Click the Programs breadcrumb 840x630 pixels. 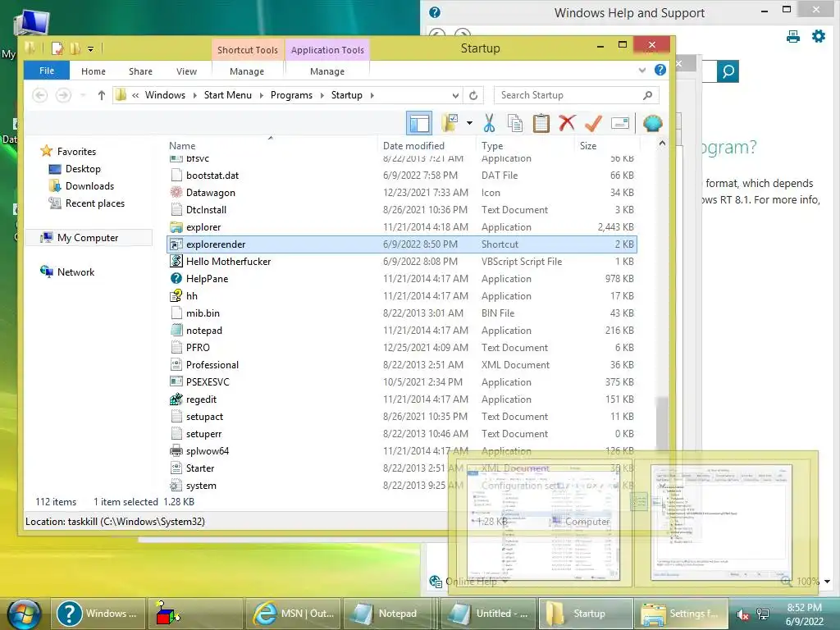[291, 95]
